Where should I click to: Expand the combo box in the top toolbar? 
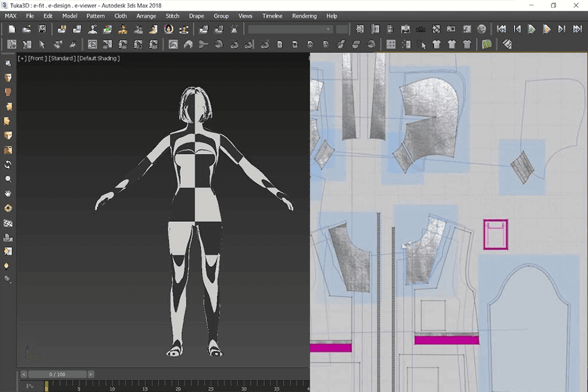point(328,29)
